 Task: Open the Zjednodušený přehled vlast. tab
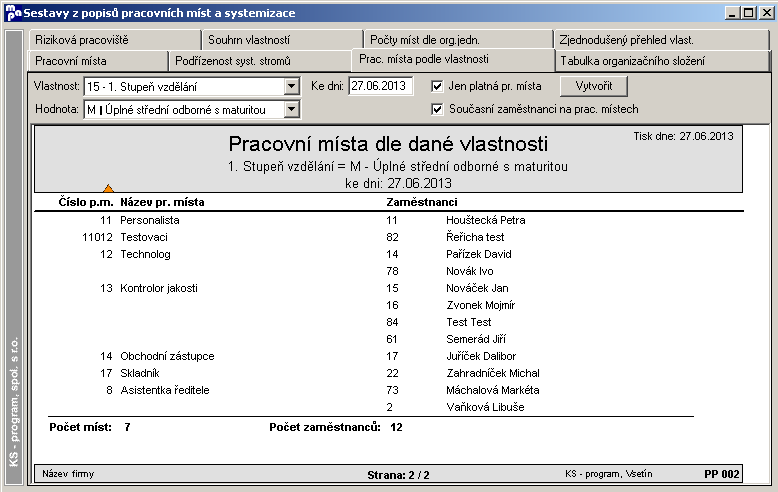click(661, 40)
